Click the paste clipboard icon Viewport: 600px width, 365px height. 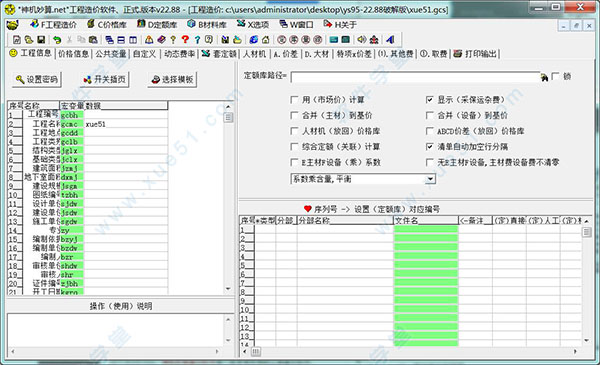(93, 39)
